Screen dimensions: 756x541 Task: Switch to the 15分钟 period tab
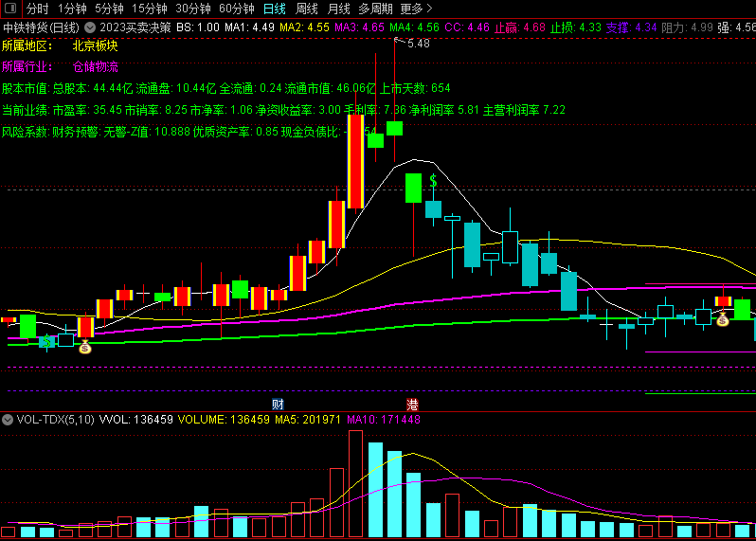point(150,9)
